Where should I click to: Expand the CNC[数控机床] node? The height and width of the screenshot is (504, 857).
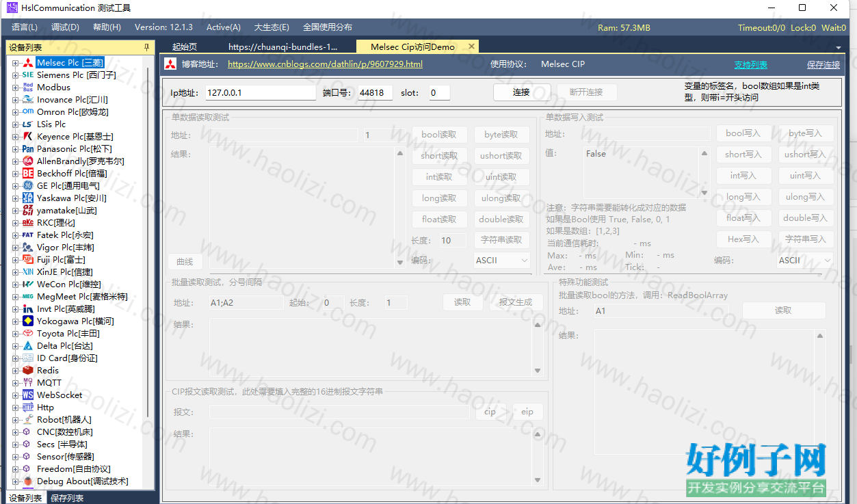coord(15,432)
